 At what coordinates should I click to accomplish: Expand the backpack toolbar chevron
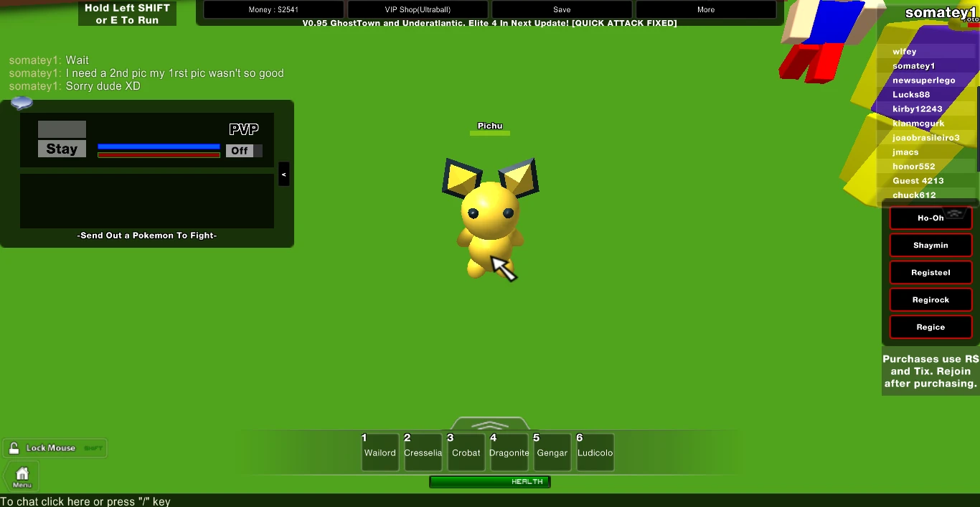pyautogui.click(x=491, y=424)
